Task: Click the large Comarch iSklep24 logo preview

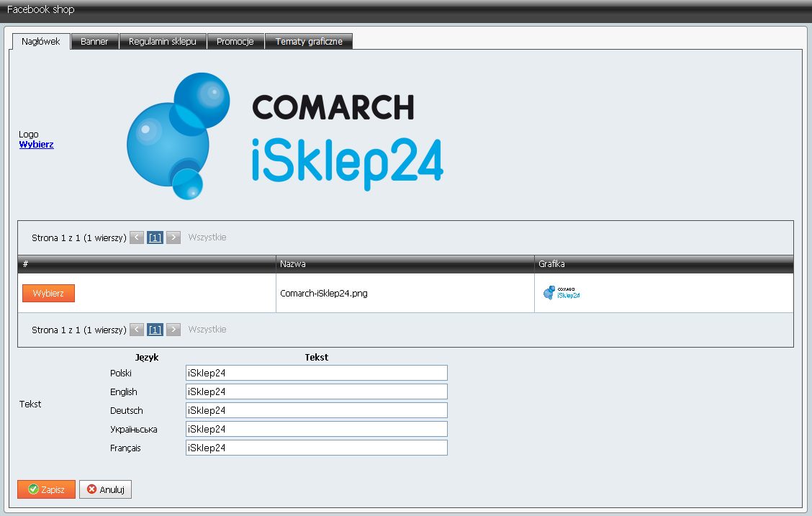Action: coord(285,135)
